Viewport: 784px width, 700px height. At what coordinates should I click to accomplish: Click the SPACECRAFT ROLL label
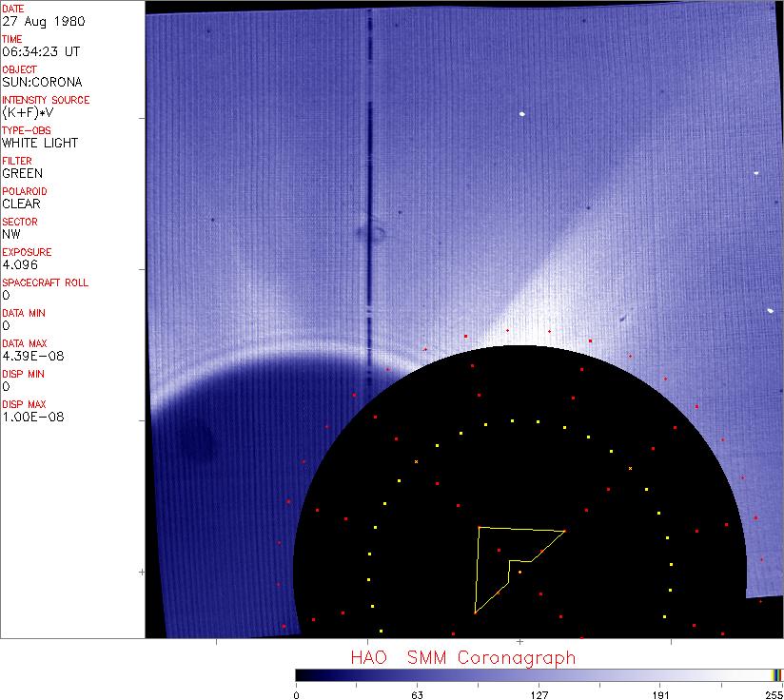click(46, 283)
